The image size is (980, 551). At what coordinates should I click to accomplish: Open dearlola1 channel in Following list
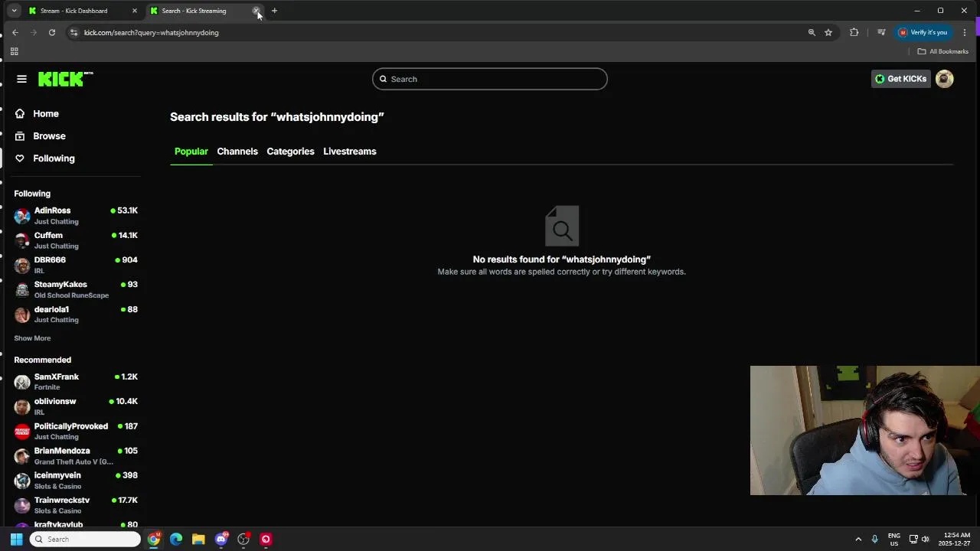[76, 314]
